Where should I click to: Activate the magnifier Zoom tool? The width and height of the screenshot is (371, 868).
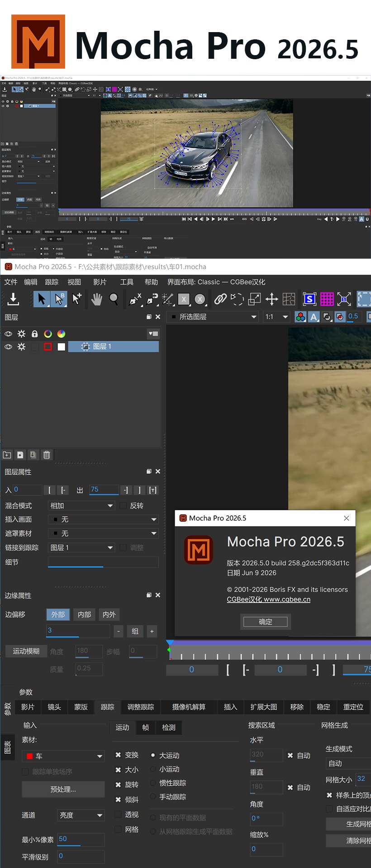[x=114, y=299]
